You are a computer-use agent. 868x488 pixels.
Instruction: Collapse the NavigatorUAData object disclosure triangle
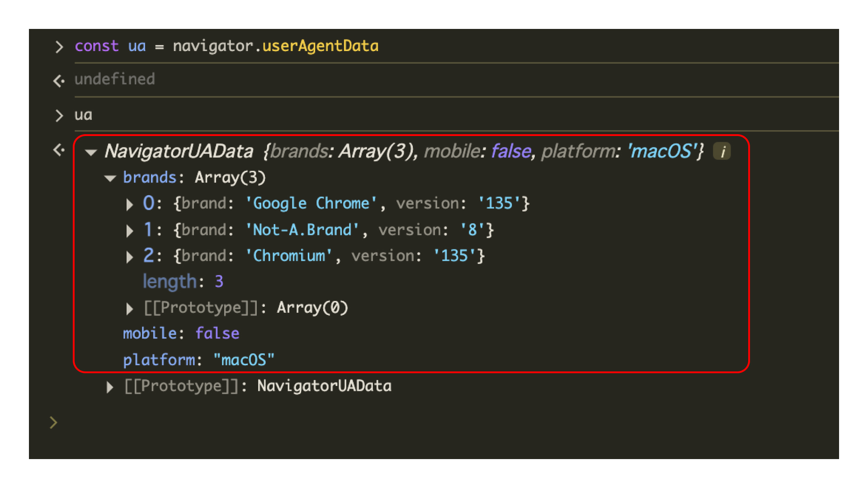coord(91,152)
